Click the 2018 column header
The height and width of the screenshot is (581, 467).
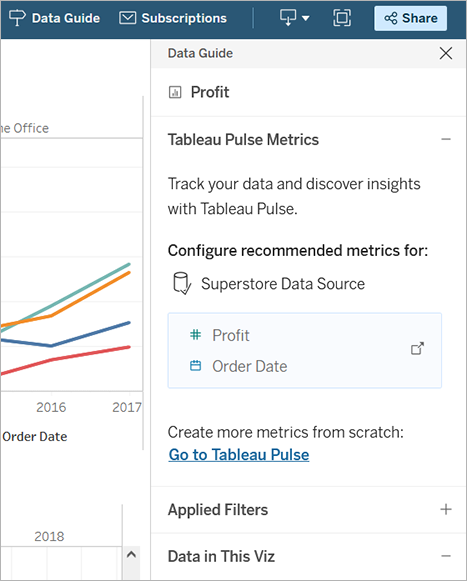[x=49, y=537]
